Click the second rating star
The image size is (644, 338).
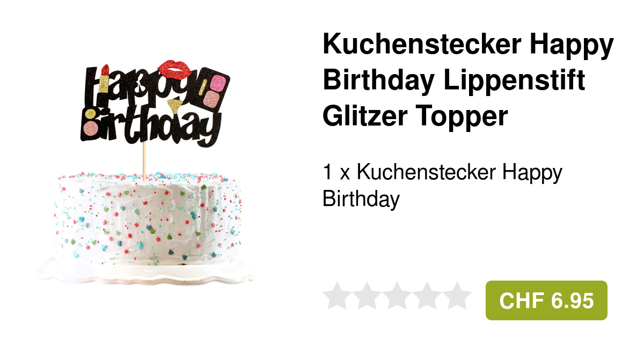[367, 295]
